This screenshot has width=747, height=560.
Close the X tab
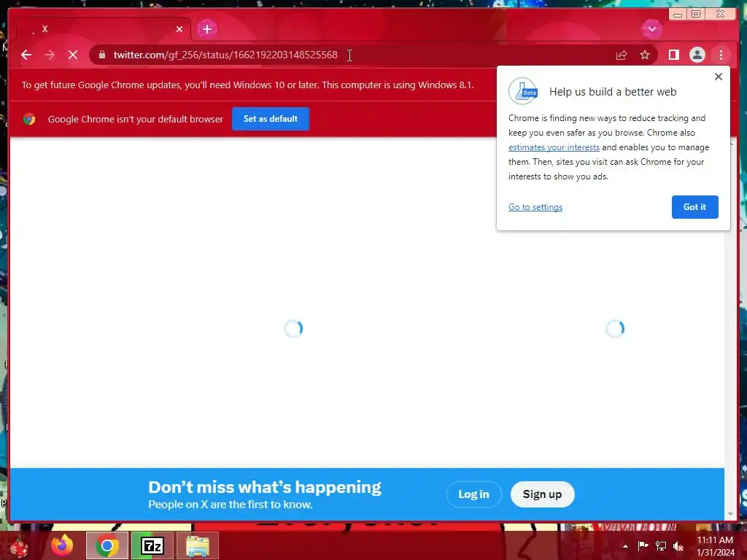[x=179, y=29]
